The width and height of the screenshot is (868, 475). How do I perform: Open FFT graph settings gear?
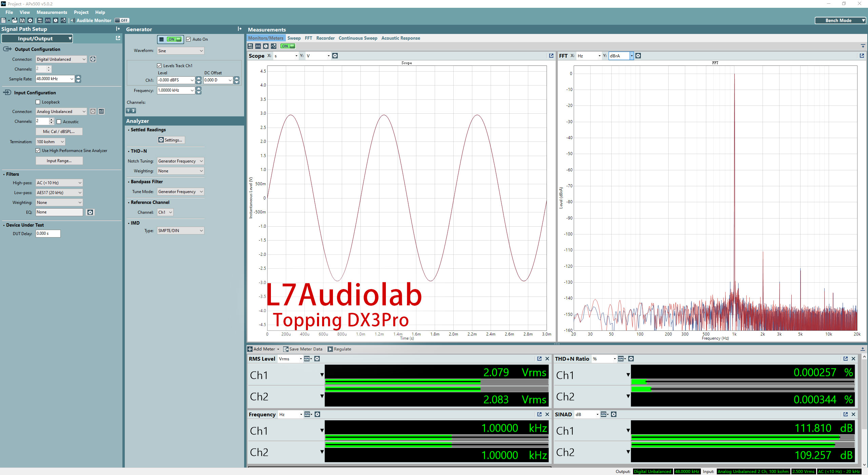tap(638, 56)
